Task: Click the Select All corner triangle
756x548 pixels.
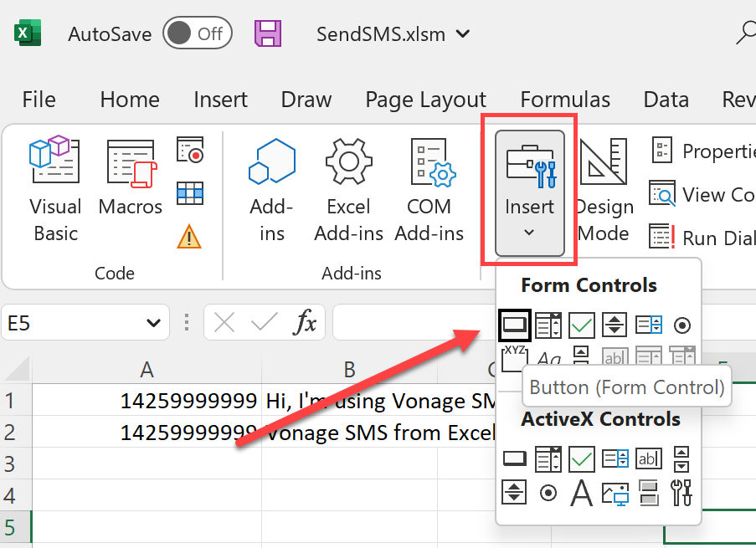Action: pyautogui.click(x=16, y=370)
